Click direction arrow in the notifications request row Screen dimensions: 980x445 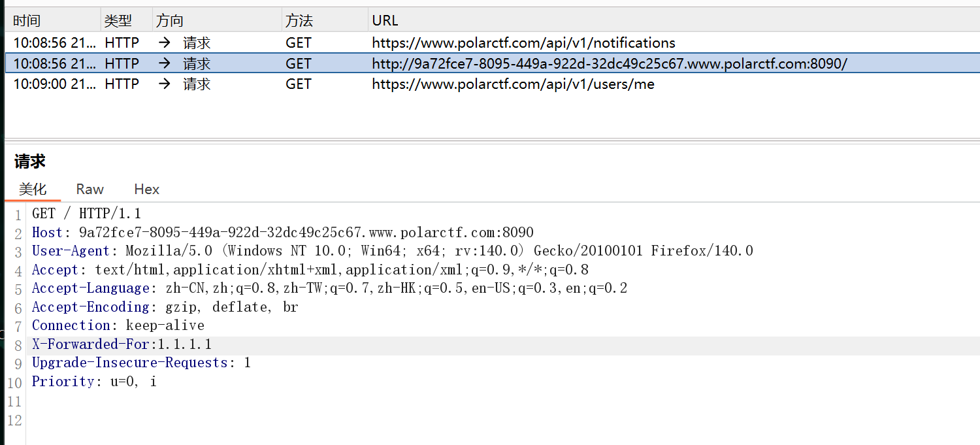coord(165,43)
